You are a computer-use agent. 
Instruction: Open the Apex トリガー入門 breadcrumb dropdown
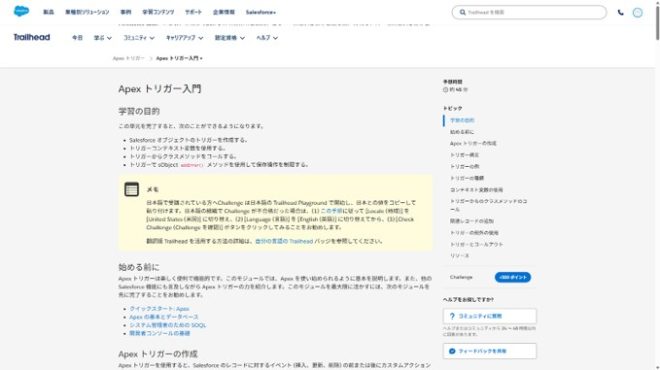179,59
